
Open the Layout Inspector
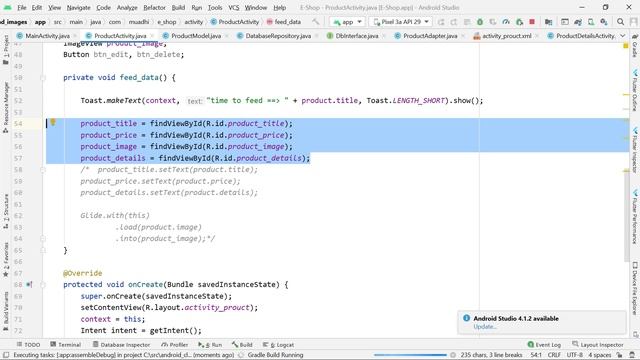pyautogui.click(x=598, y=345)
